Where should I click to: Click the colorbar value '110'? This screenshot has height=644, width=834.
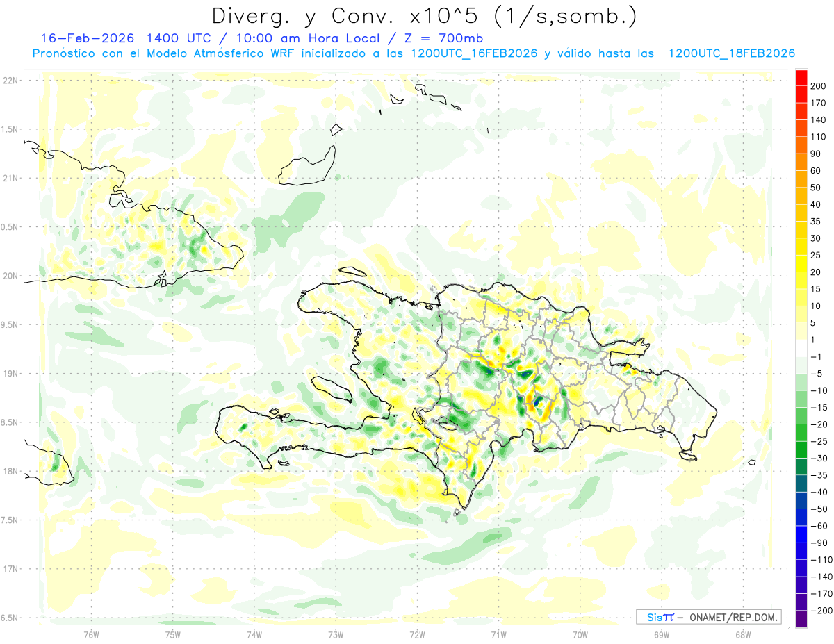tap(818, 137)
